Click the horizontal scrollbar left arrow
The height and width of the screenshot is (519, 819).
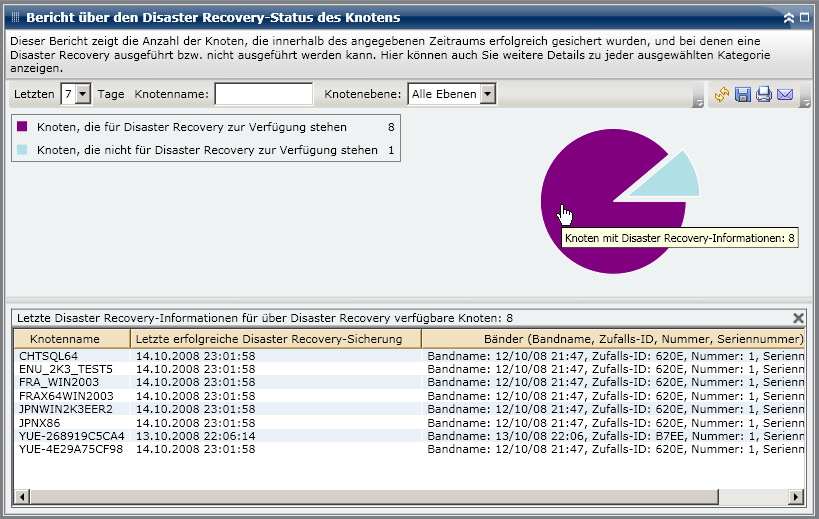[22, 497]
